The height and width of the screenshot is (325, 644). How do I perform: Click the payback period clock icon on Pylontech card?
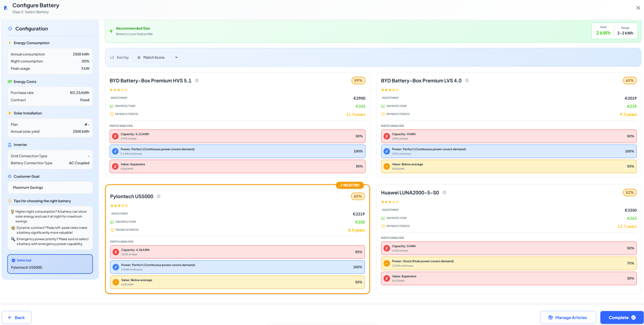(112, 230)
